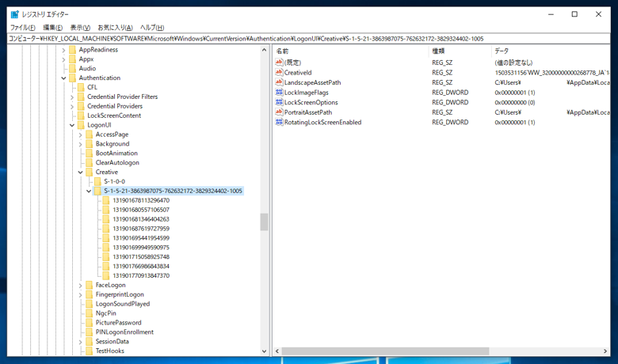Select key 131901695441954599

click(x=141, y=238)
